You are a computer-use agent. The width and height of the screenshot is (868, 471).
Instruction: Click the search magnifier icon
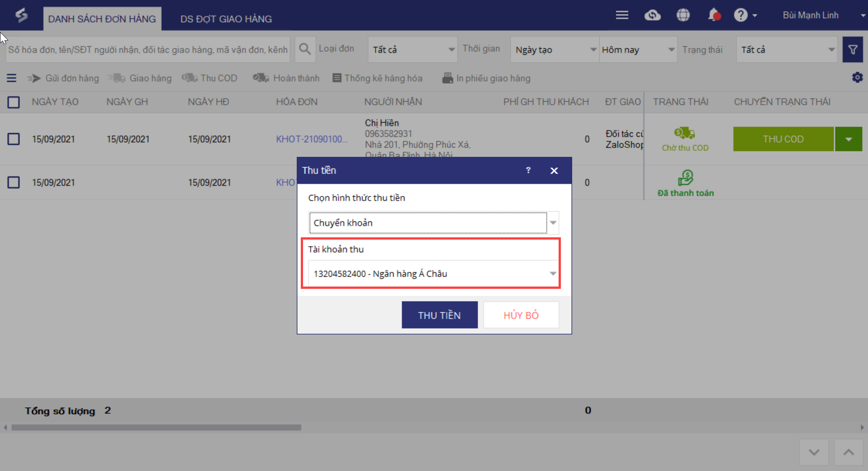click(305, 49)
